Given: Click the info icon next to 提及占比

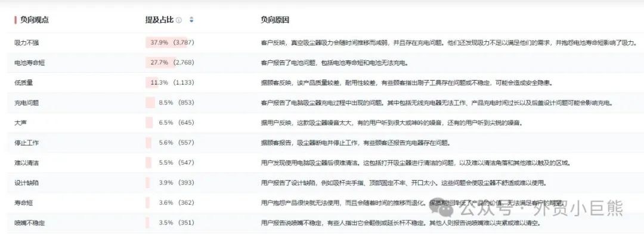Looking at the screenshot, I should point(179,20).
